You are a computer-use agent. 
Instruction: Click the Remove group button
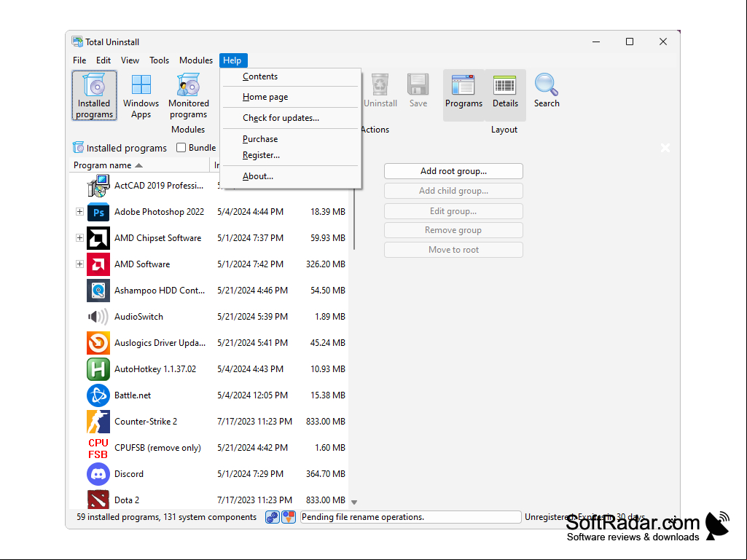point(453,230)
